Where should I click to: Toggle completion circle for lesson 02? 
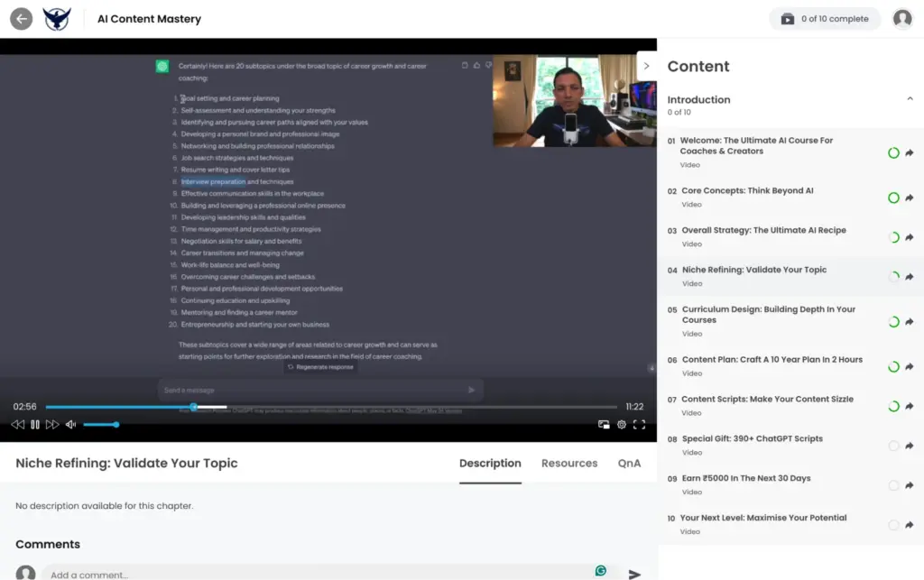[893, 198]
